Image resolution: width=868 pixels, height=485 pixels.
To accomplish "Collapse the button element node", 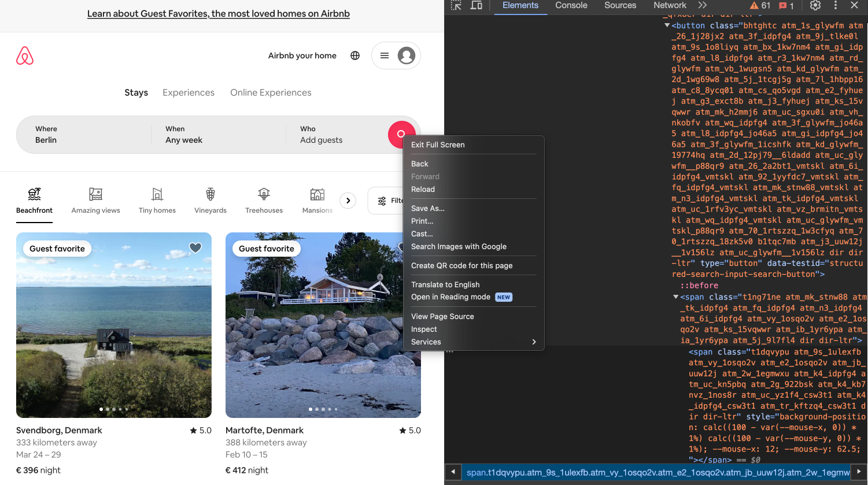I will tap(667, 25).
